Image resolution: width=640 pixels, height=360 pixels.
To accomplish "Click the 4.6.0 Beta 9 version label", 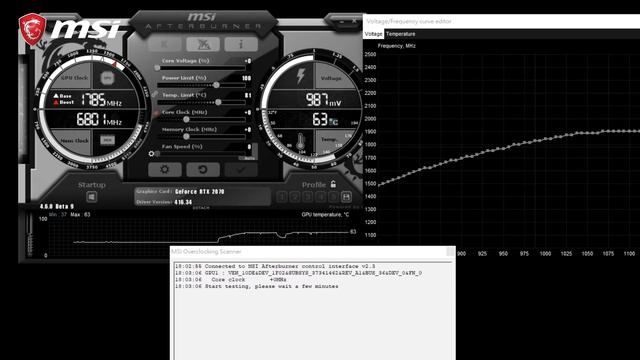I will point(57,207).
